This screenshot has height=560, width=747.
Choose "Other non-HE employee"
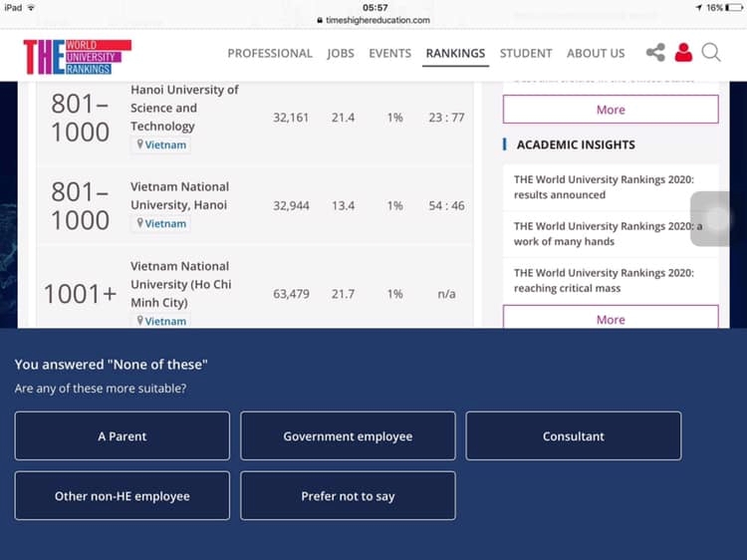[122, 496]
